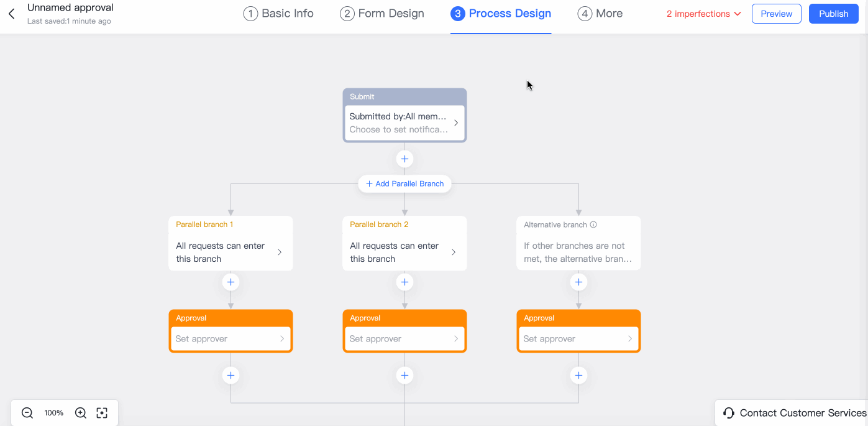
Task: Click the plus icon under the middle Approval node
Action: (404, 375)
